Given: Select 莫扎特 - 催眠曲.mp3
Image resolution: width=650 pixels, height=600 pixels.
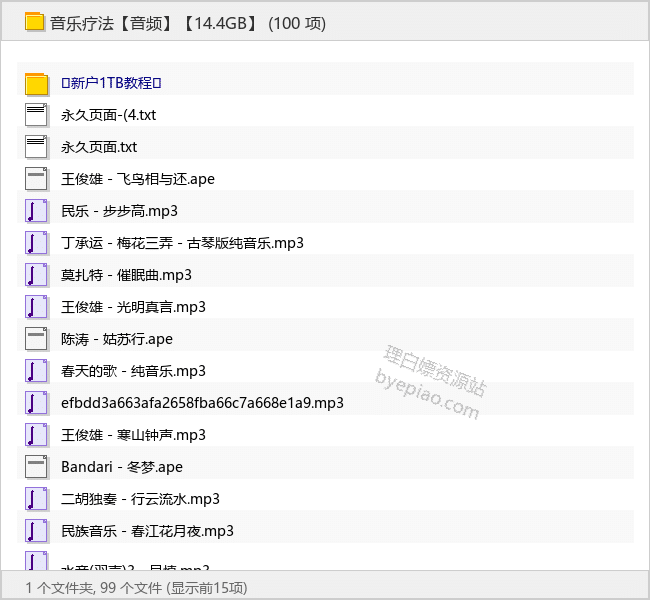Looking at the screenshot, I should [126, 275].
